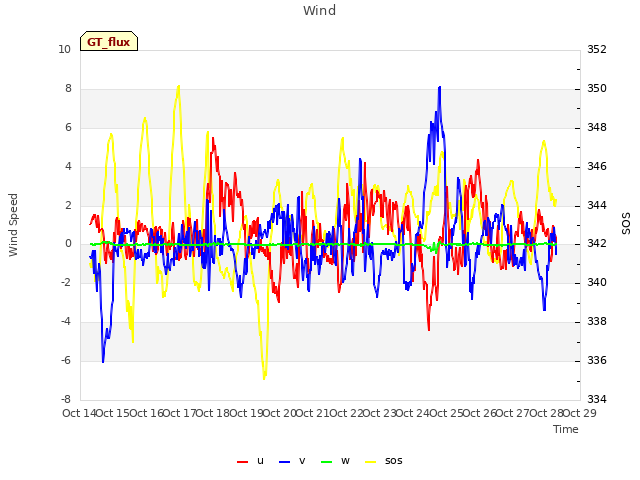Click the Wind Speed axis label

(13, 225)
